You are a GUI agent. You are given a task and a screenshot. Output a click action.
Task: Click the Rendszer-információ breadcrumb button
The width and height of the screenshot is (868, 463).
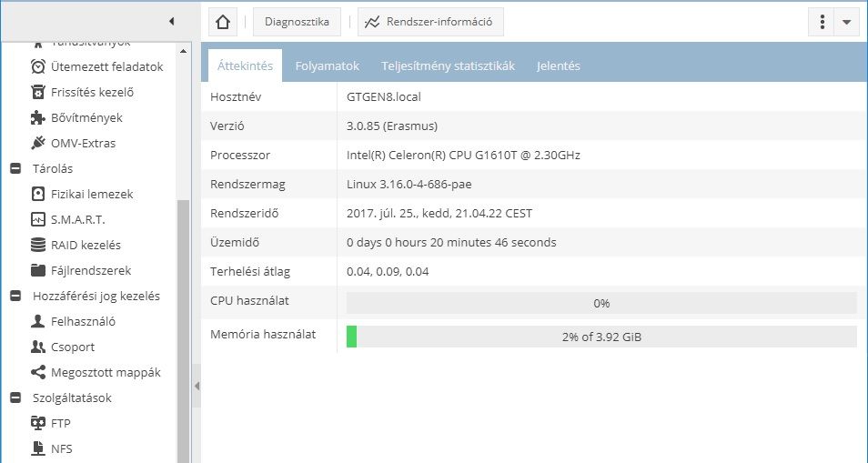pos(430,22)
